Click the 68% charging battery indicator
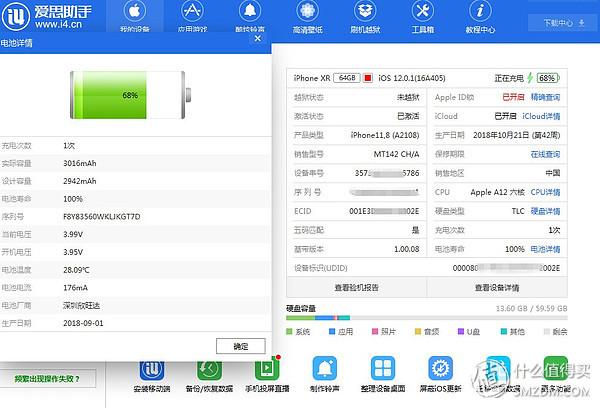Image resolution: width=600 pixels, height=408 pixels. point(548,78)
